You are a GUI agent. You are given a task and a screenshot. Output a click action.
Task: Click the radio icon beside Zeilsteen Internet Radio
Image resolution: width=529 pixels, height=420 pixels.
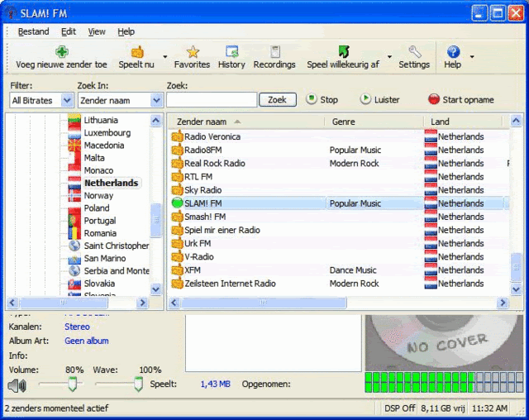tap(177, 284)
